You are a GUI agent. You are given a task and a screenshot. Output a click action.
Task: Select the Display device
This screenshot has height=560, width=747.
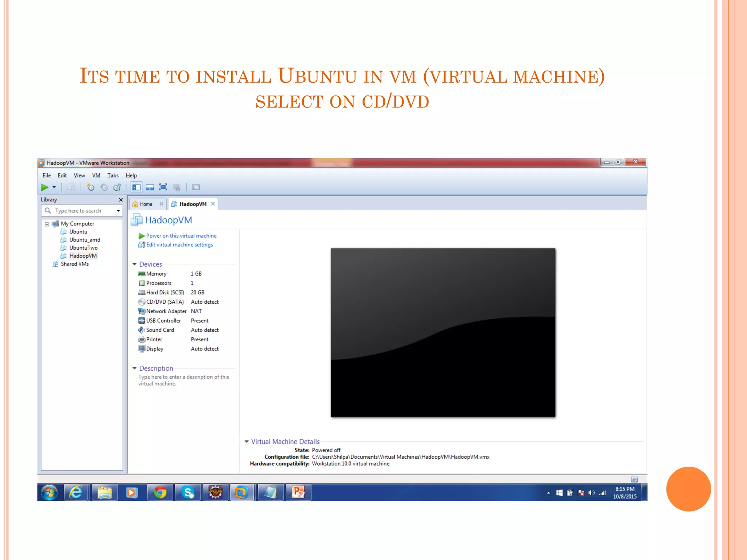(x=178, y=349)
